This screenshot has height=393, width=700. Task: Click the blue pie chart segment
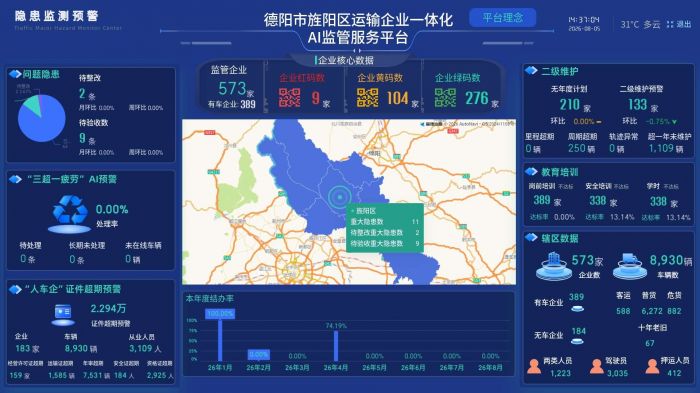[42, 121]
